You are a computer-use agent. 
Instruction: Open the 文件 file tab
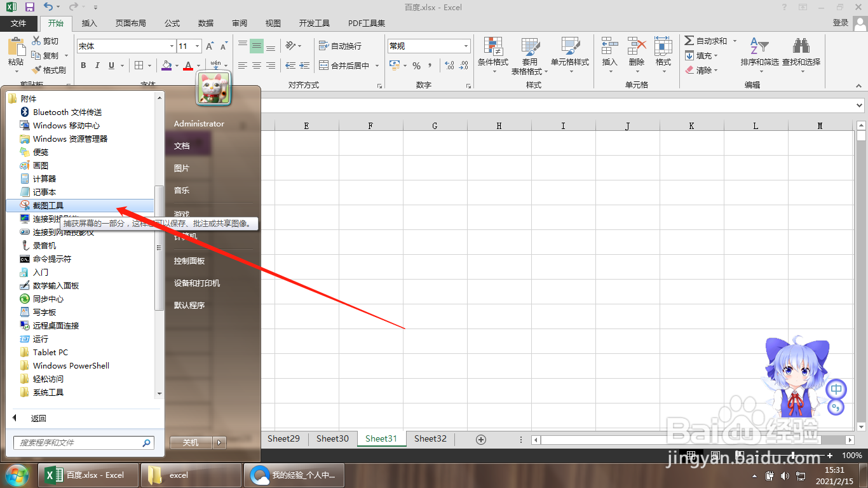click(x=19, y=23)
